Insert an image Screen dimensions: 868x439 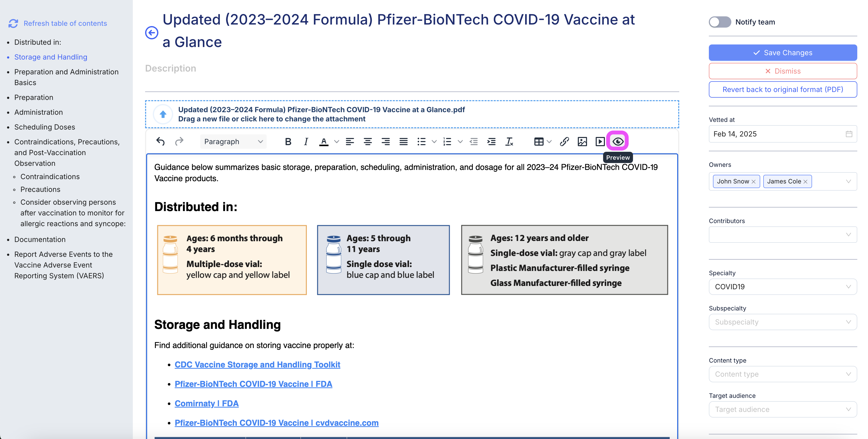[582, 142]
